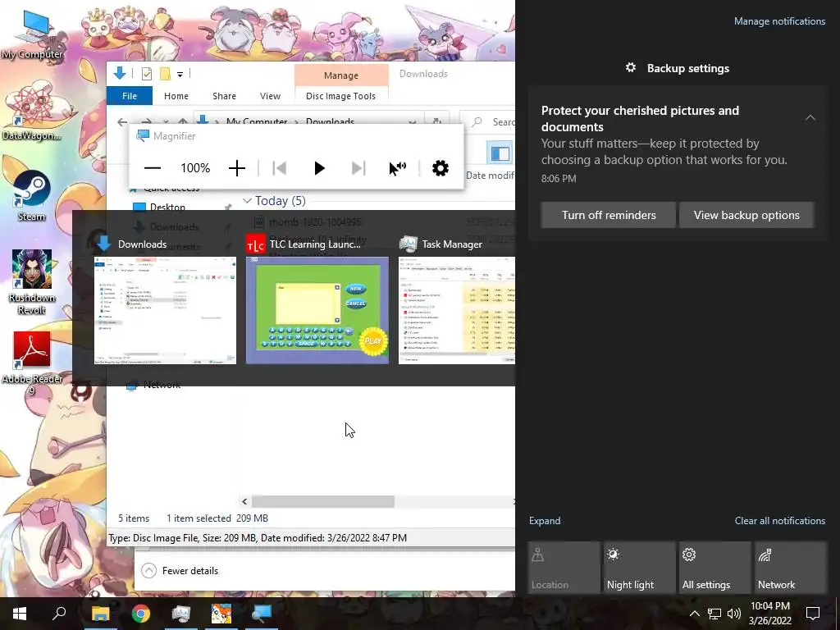Go to next sentence in Magnifier
Viewport: 840px width, 630px height.
click(358, 168)
